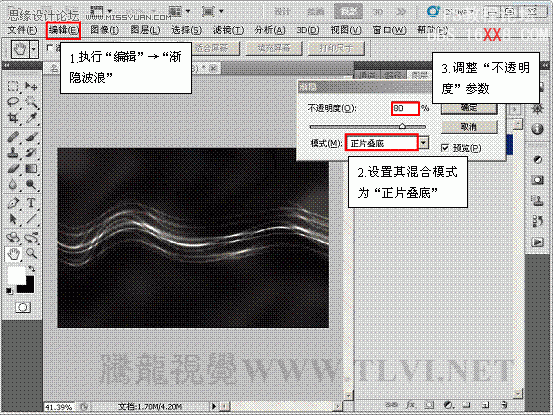553x415 pixels.
Task: Open the 选择(S) menu
Action: pos(187,30)
